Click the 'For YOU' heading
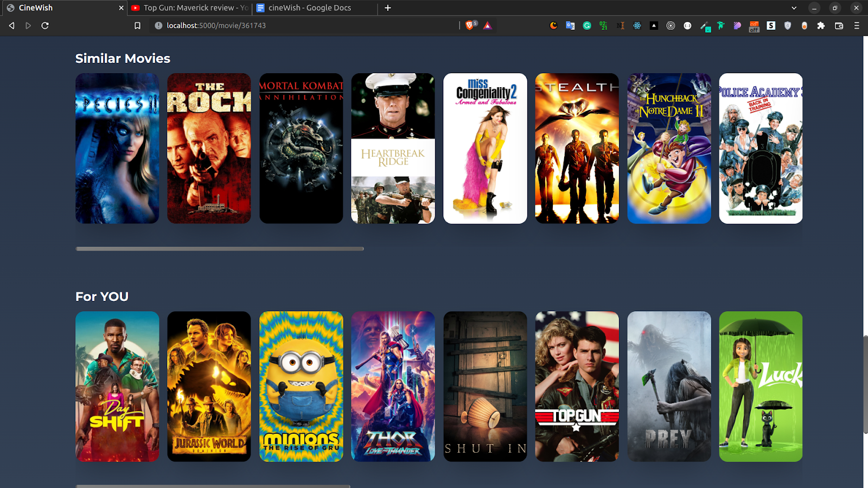This screenshot has width=868, height=488. pyautogui.click(x=102, y=297)
